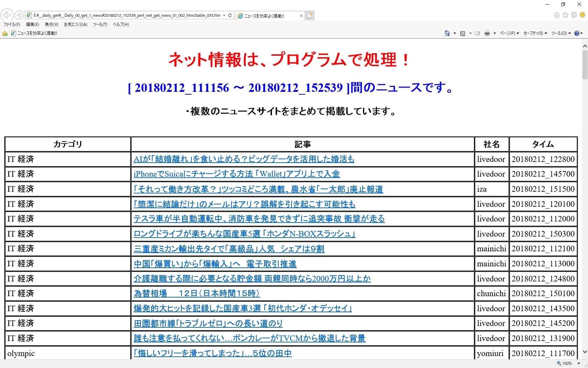This screenshot has height=368, width=588.
Task: Expand the Print dropdown arrow
Action: (495, 34)
